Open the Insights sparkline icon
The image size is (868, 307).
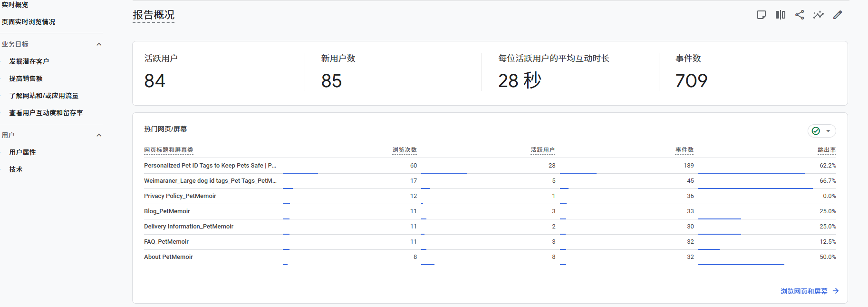[x=819, y=15]
